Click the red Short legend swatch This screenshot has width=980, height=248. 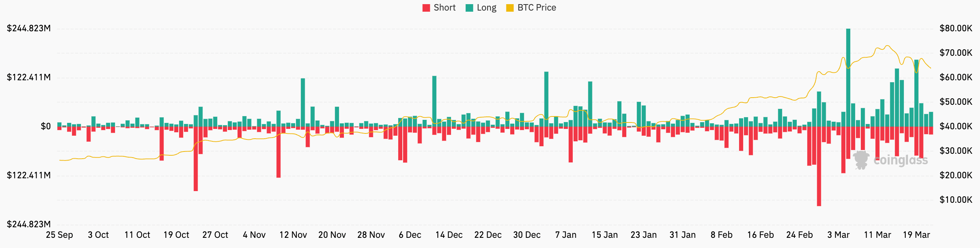[426, 8]
